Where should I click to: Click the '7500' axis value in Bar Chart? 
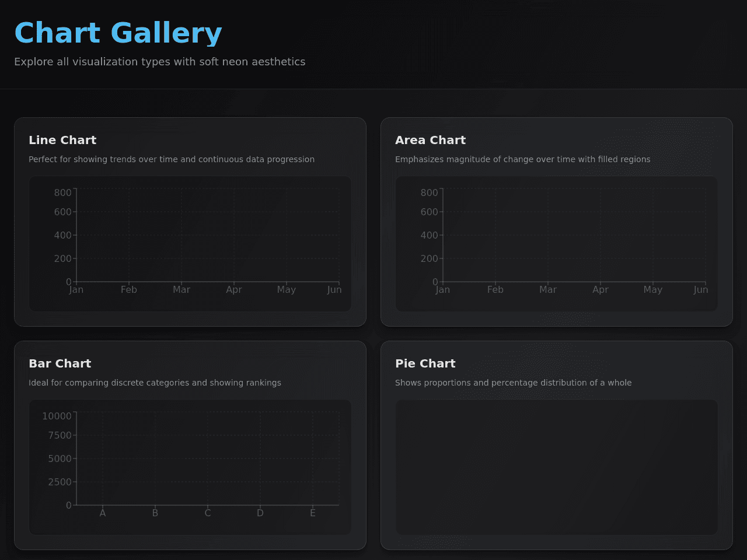point(60,435)
